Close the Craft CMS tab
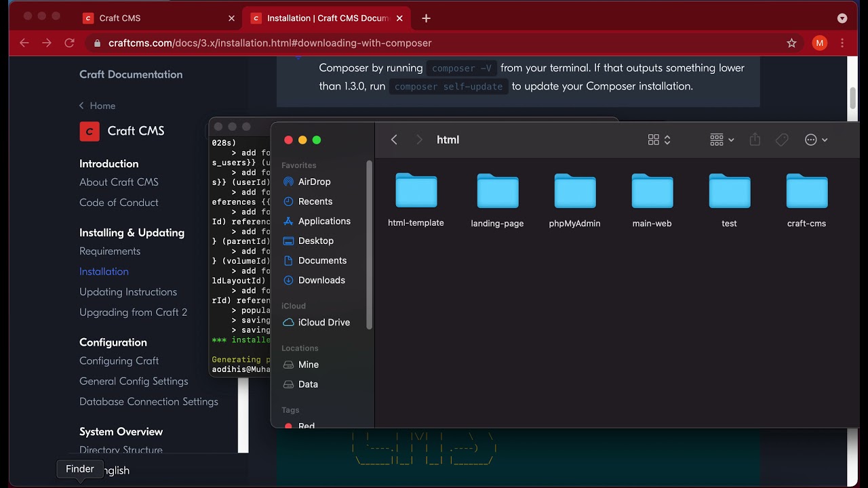 [231, 18]
